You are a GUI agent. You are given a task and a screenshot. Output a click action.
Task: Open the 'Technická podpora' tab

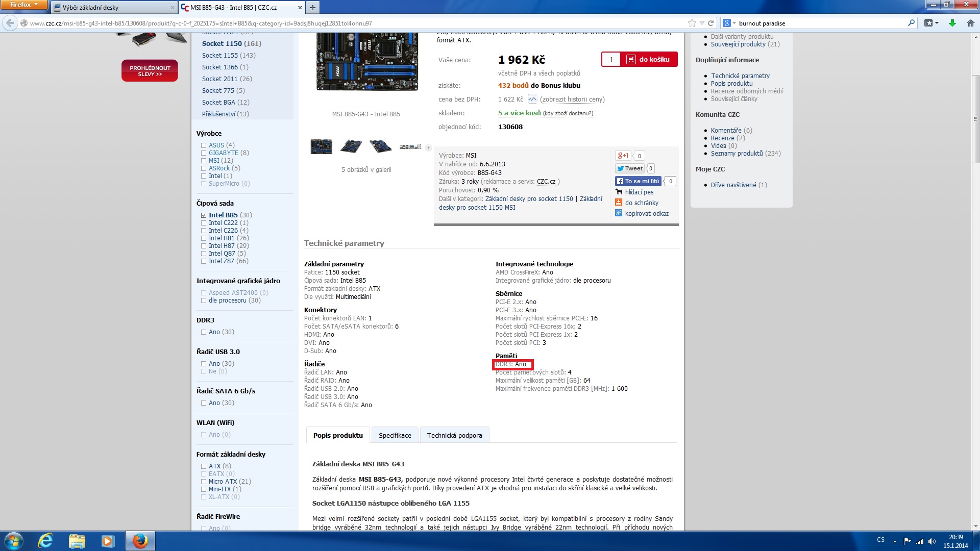[x=454, y=435]
